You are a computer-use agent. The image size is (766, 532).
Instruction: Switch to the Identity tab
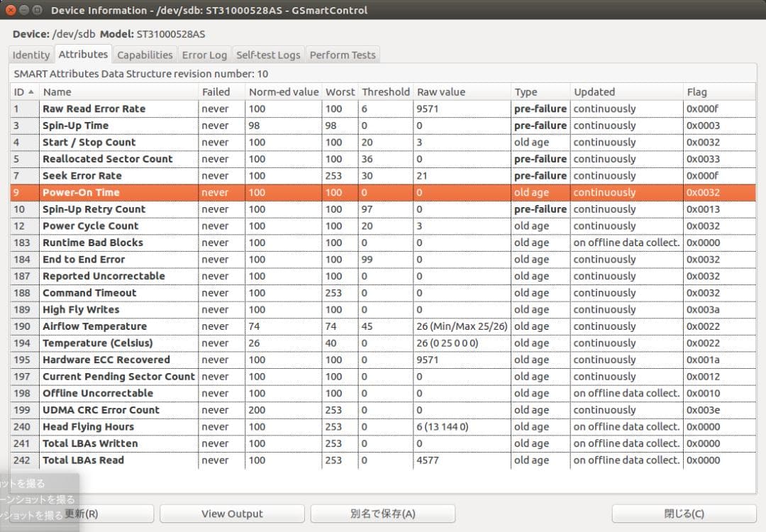pos(31,55)
